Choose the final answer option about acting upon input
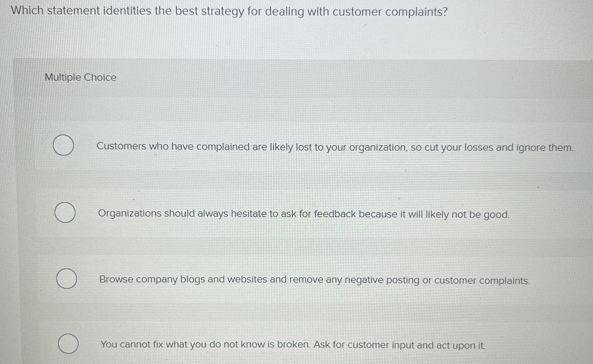593x364 pixels. 267,344
